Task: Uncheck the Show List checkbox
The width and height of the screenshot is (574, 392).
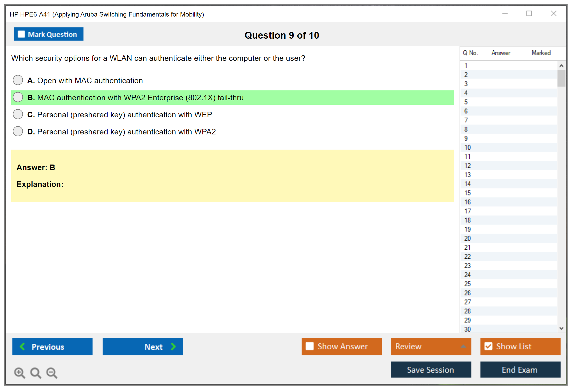Action: click(488, 346)
